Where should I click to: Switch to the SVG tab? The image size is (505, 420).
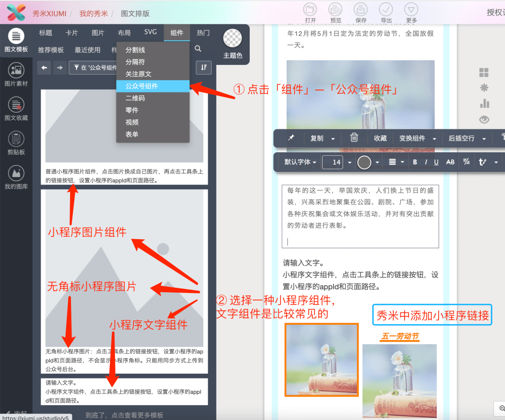click(x=151, y=32)
